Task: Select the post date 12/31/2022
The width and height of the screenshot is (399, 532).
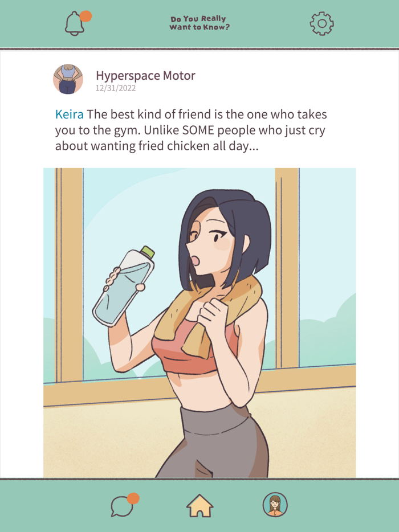Action: click(x=116, y=88)
